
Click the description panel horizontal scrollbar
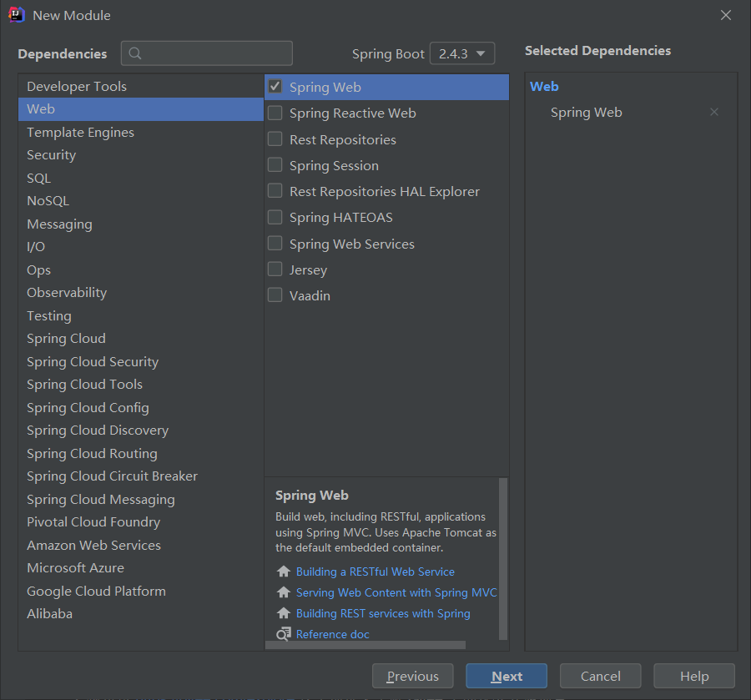365,645
